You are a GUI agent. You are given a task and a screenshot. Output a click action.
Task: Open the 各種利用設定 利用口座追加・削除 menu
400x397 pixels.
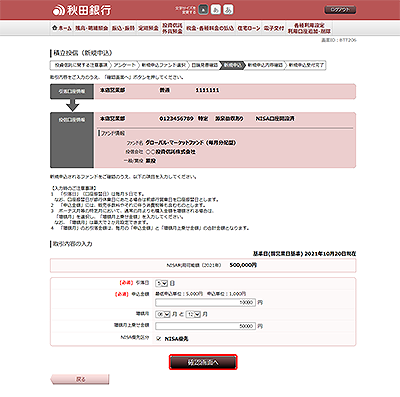point(309,28)
